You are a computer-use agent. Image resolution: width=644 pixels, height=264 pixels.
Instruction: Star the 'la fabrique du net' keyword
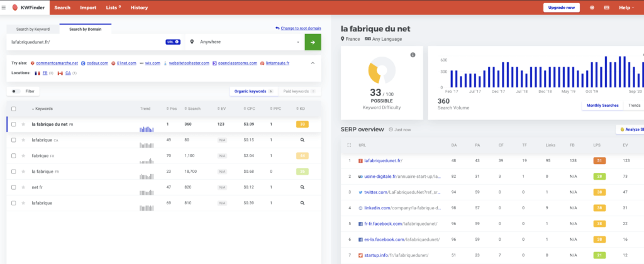click(24, 124)
